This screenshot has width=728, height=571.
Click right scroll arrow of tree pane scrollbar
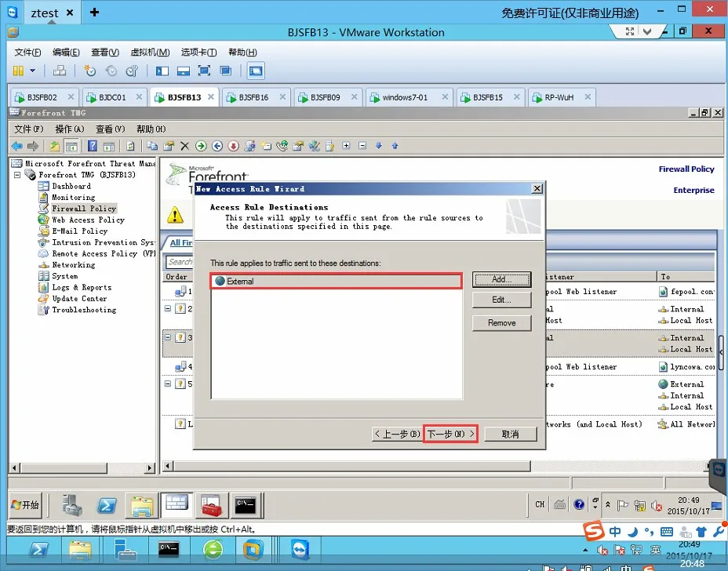(x=150, y=467)
